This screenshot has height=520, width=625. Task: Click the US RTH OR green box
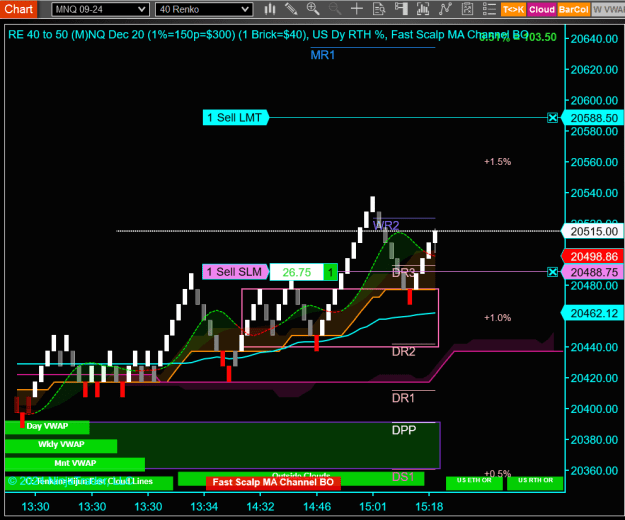[535, 483]
